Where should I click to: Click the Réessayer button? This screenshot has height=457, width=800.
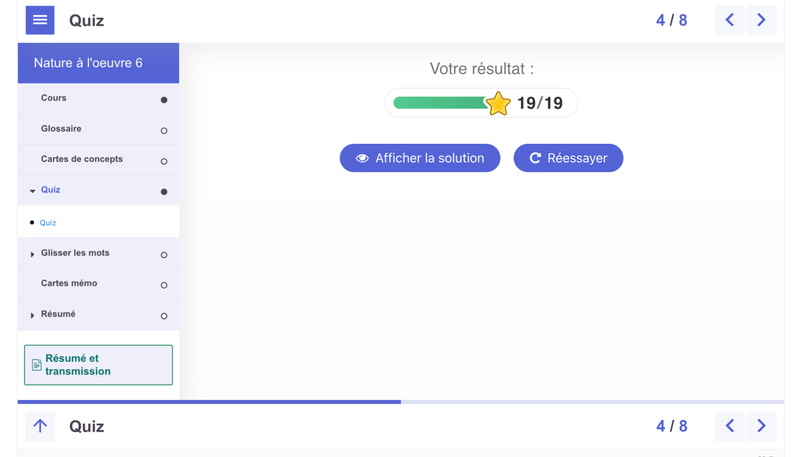tap(568, 158)
